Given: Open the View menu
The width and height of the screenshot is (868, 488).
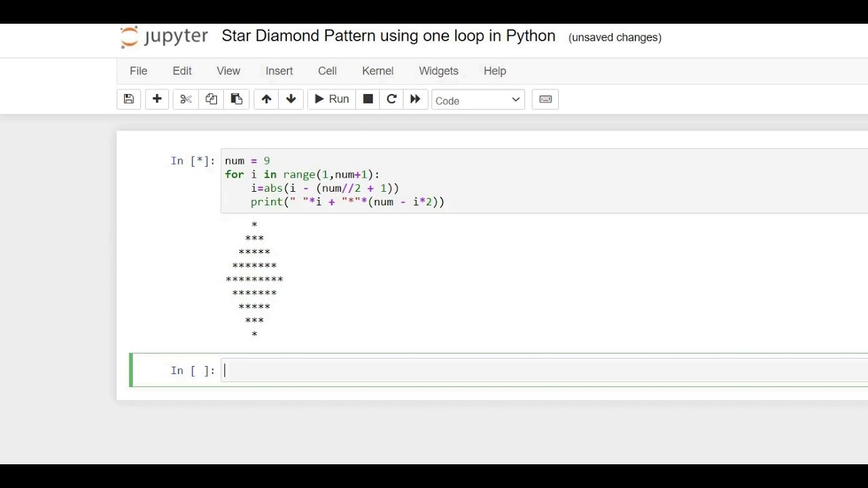Looking at the screenshot, I should pyautogui.click(x=229, y=70).
